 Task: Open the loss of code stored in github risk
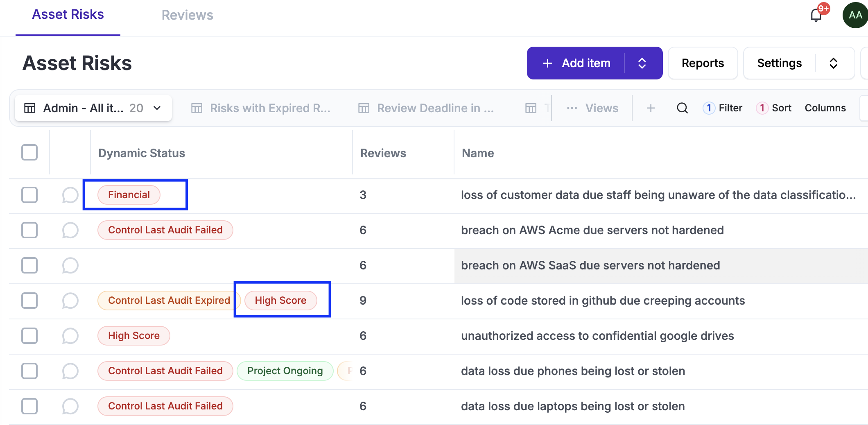click(603, 301)
